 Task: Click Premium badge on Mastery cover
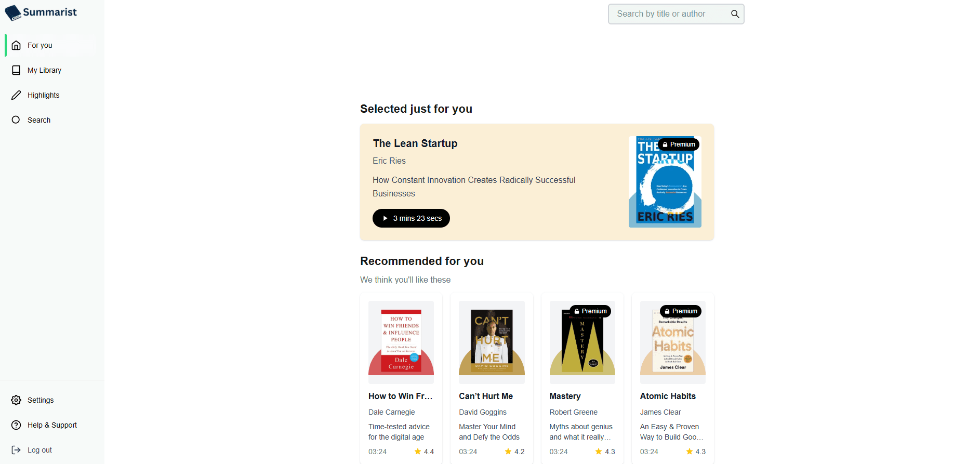coord(590,311)
